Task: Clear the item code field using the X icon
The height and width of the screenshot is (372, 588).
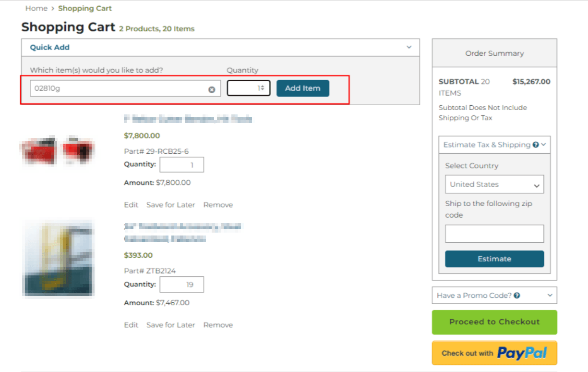Action: click(x=211, y=88)
